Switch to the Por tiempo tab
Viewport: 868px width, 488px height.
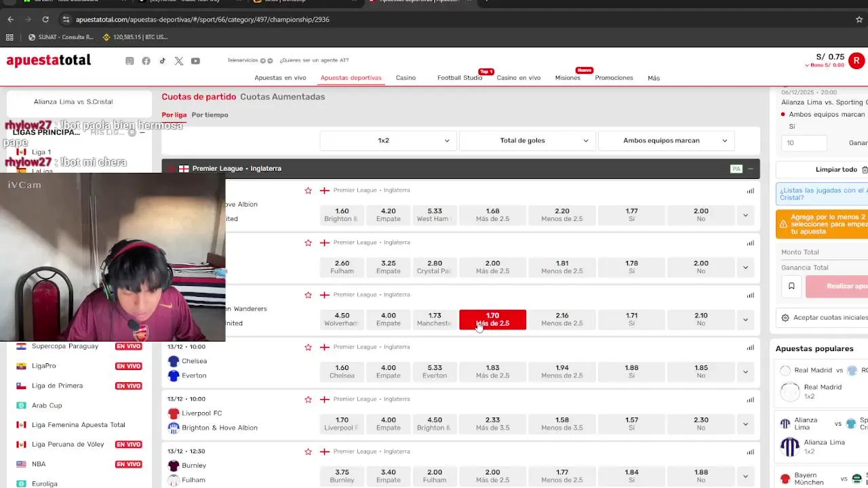pos(210,115)
